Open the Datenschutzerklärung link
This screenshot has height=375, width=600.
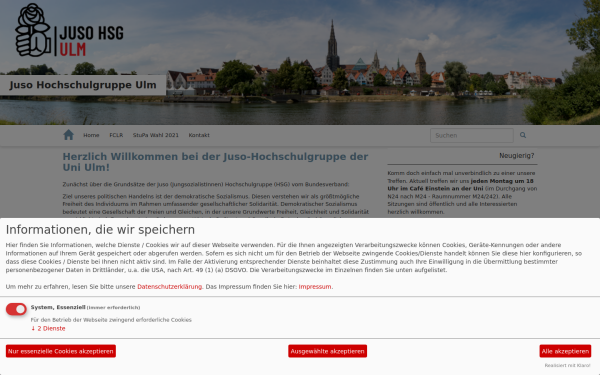[170, 287]
